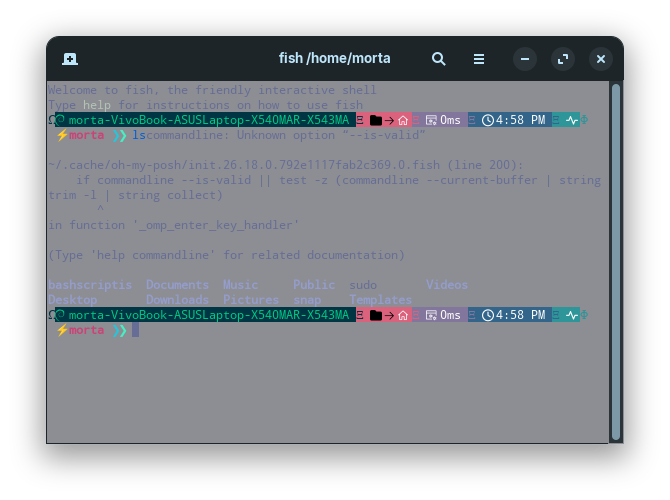This screenshot has height=500, width=670.
Task: Open the hamburger main menu
Action: tap(479, 59)
